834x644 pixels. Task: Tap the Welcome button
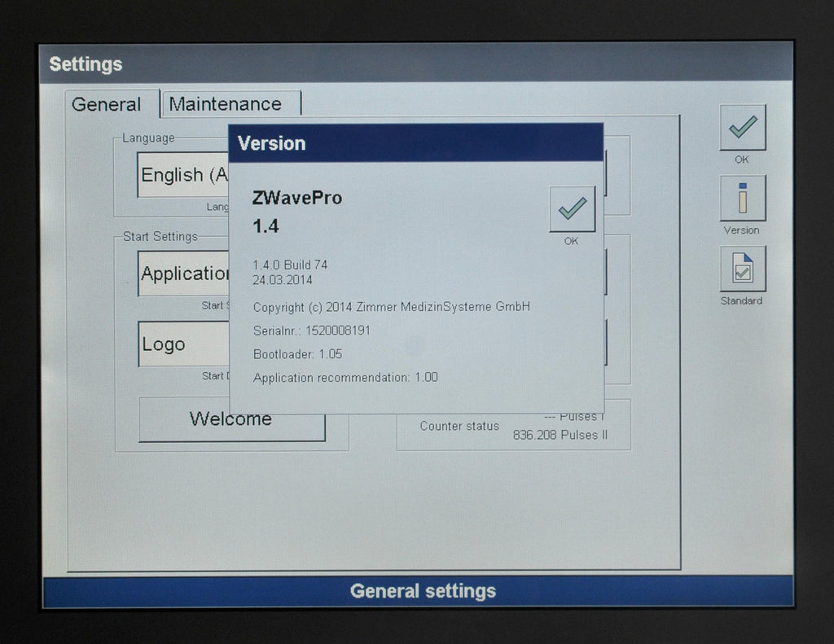coord(232,419)
